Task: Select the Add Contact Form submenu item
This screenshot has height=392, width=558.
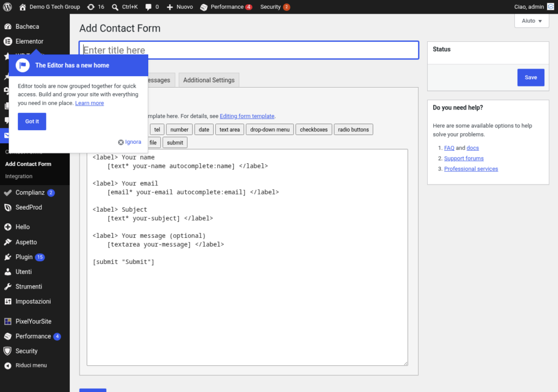Action: (28, 164)
